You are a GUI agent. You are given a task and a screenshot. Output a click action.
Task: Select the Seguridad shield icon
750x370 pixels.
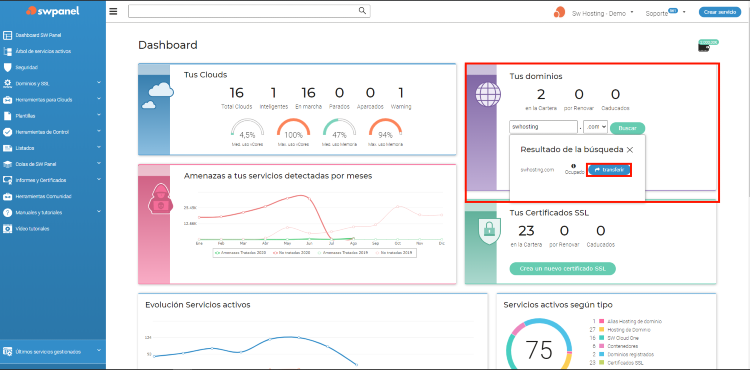(x=7, y=67)
